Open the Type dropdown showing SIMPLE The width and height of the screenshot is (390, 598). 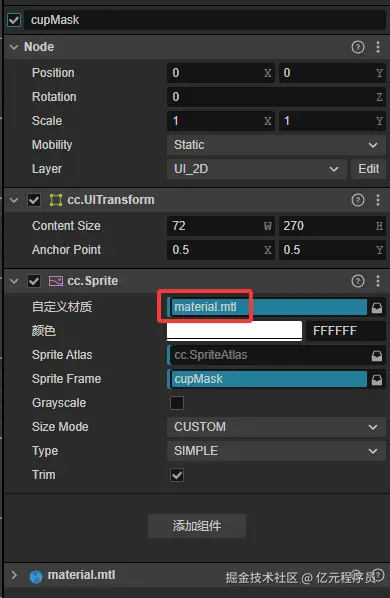276,451
